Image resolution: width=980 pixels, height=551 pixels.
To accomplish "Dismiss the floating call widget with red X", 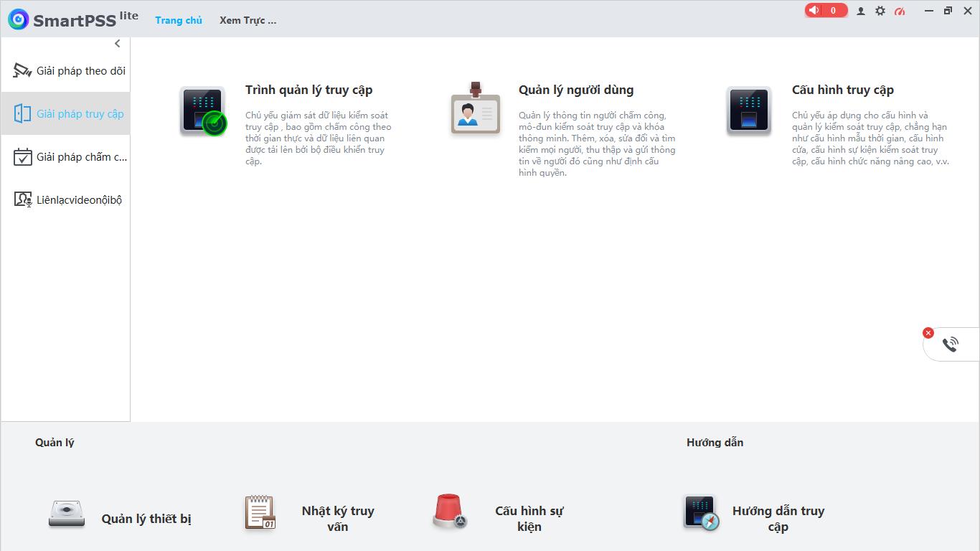I will 928,333.
